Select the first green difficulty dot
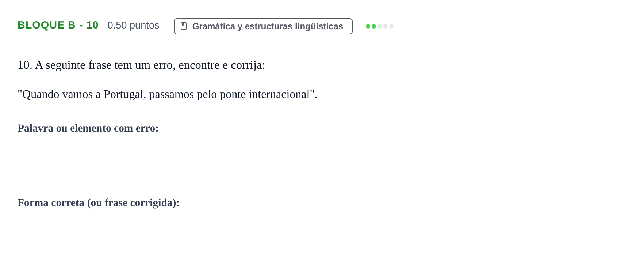644x277 pixels. (x=368, y=26)
